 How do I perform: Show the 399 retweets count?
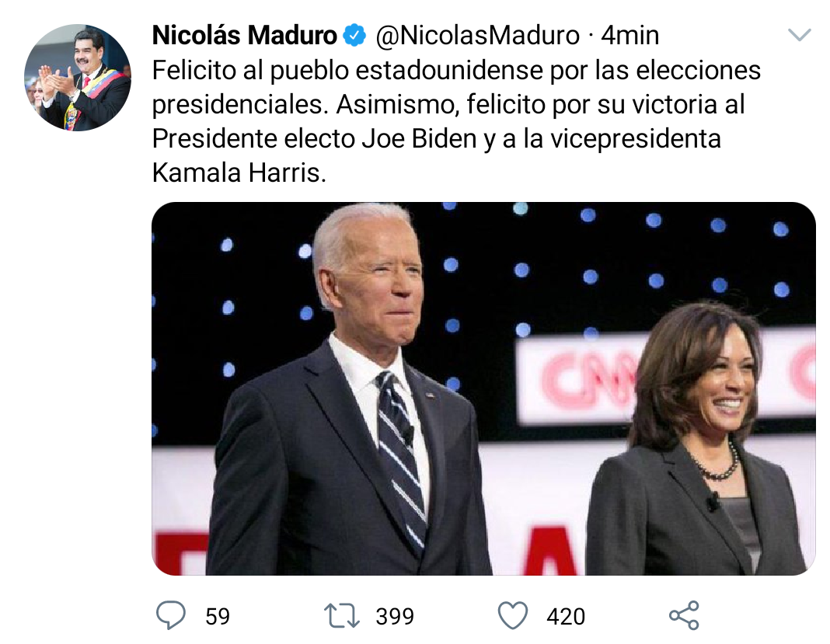click(395, 617)
